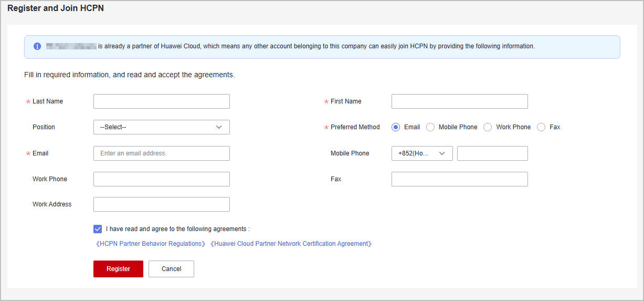Screen dimensions: 644x301
Task: Choose Mobile Phone as preferred method
Action: (x=430, y=127)
